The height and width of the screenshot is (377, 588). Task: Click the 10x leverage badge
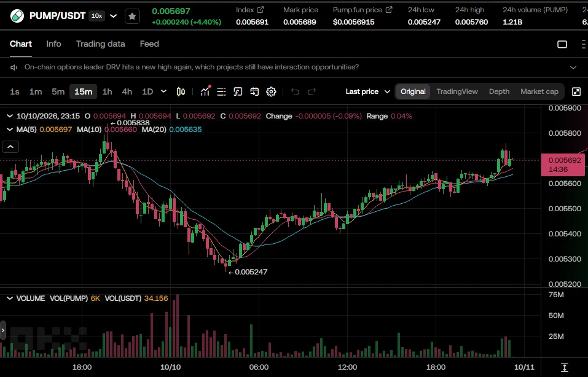pos(96,16)
